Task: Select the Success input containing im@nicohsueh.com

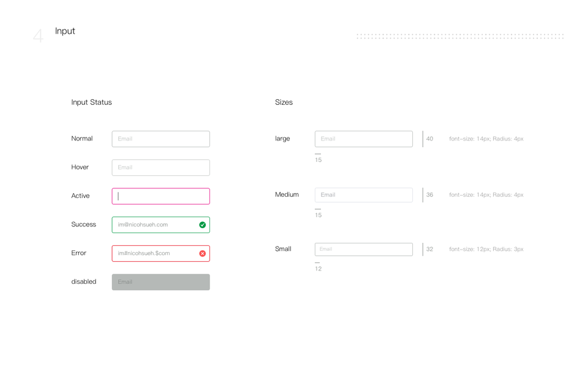Action: point(153,225)
